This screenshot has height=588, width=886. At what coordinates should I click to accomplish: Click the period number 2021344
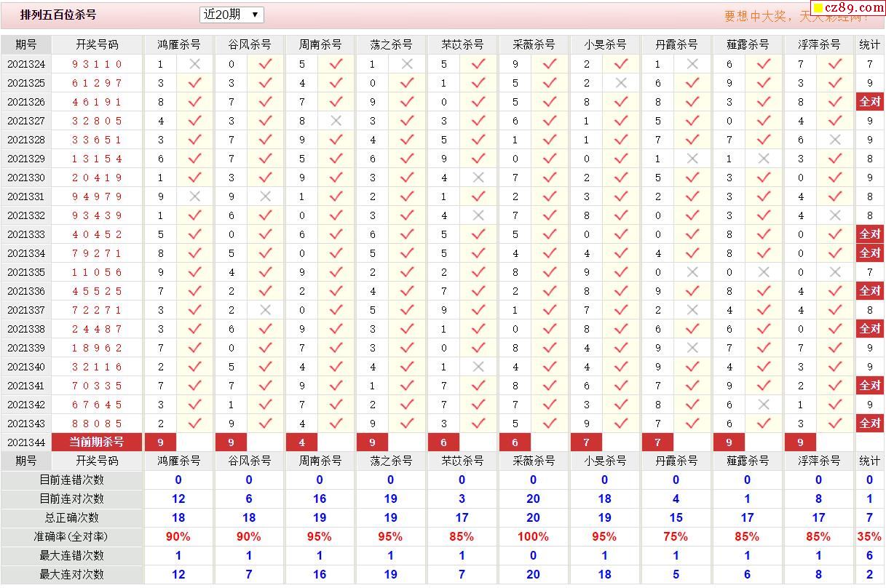tap(26, 442)
